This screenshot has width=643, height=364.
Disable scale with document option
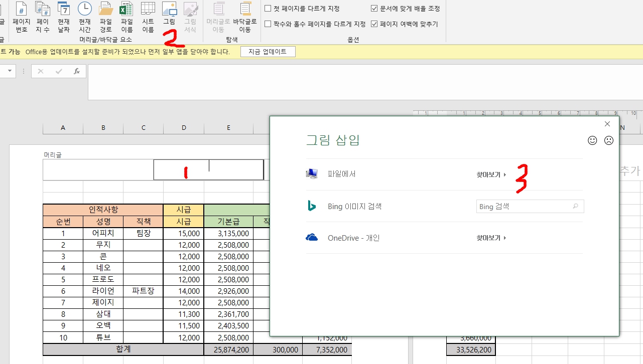tap(374, 8)
